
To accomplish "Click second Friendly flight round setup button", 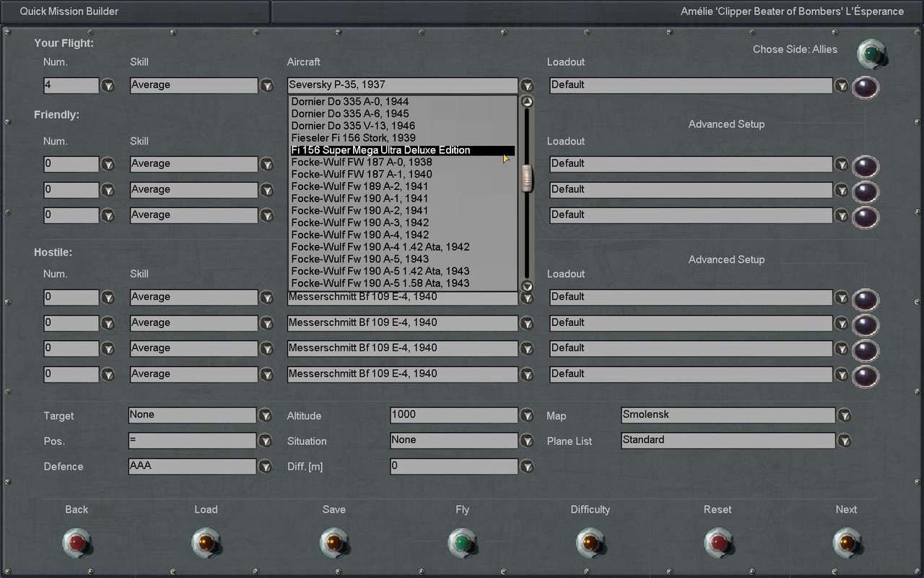I will (866, 192).
